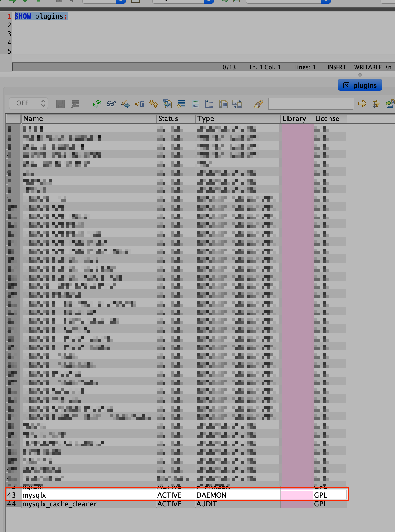Click line number 3 in editor gutter
Image resolution: width=395 pixels, height=532 pixels.
pyautogui.click(x=9, y=34)
